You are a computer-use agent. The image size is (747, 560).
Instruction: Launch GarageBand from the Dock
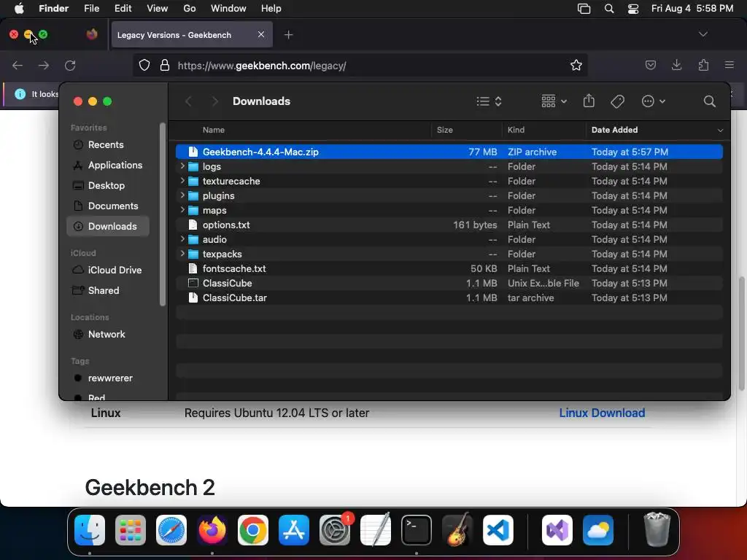pyautogui.click(x=457, y=529)
